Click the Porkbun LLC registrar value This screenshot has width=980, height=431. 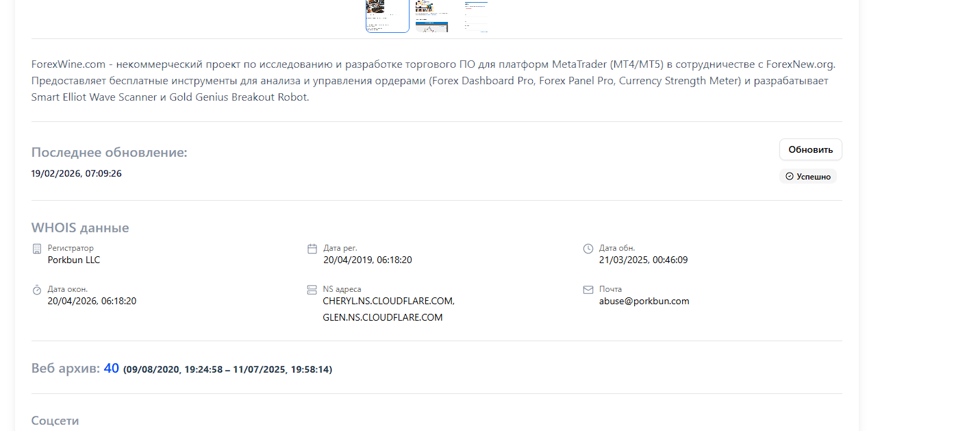point(74,260)
